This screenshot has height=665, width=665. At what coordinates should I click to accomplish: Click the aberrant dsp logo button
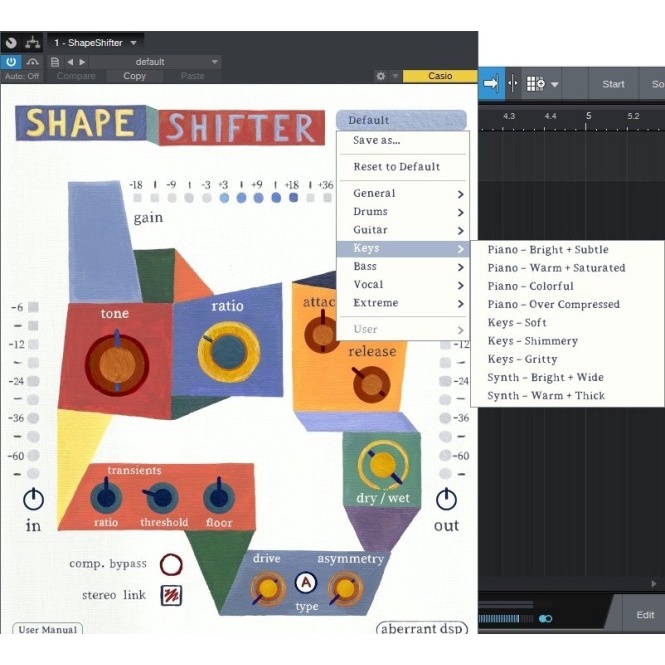(x=422, y=628)
